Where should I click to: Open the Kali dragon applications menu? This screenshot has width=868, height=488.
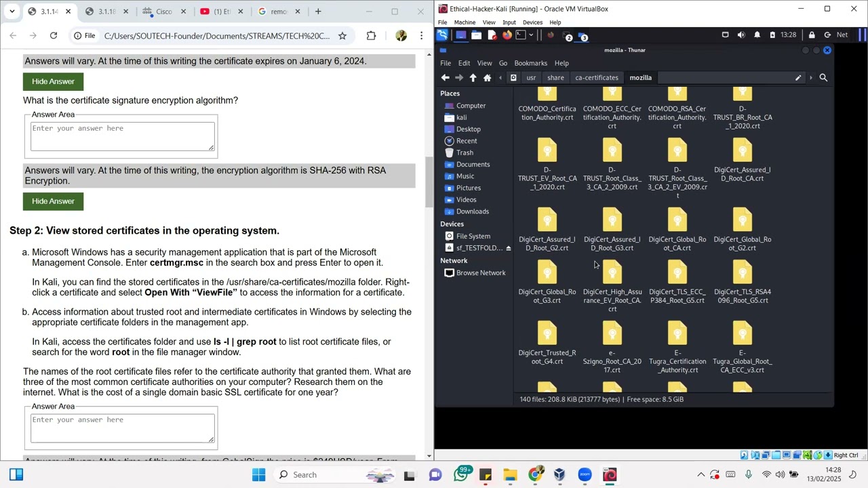443,35
